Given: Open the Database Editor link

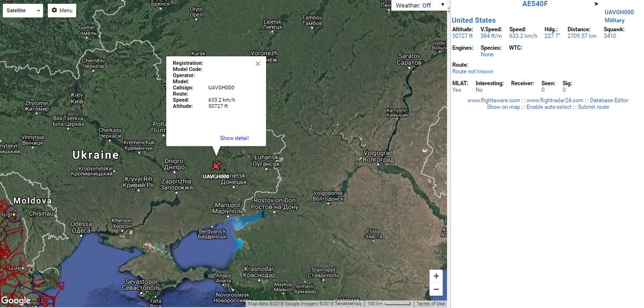Looking at the screenshot, I should pyautogui.click(x=609, y=100).
